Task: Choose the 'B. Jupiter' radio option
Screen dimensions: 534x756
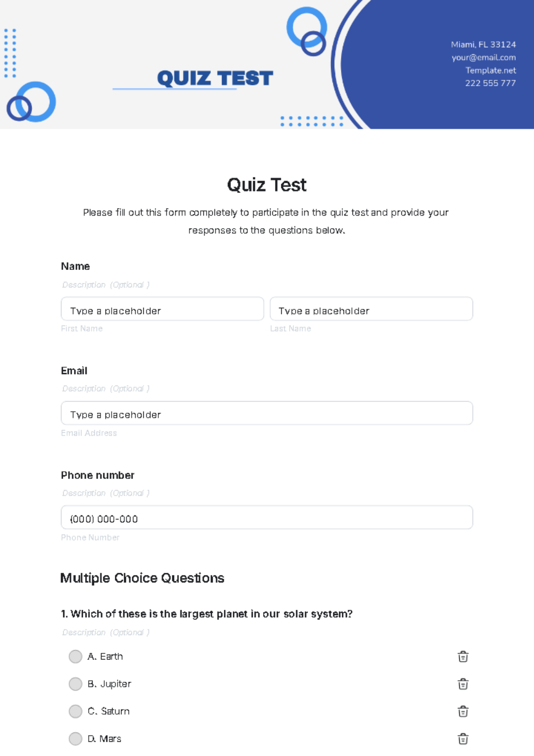Action: pos(76,684)
